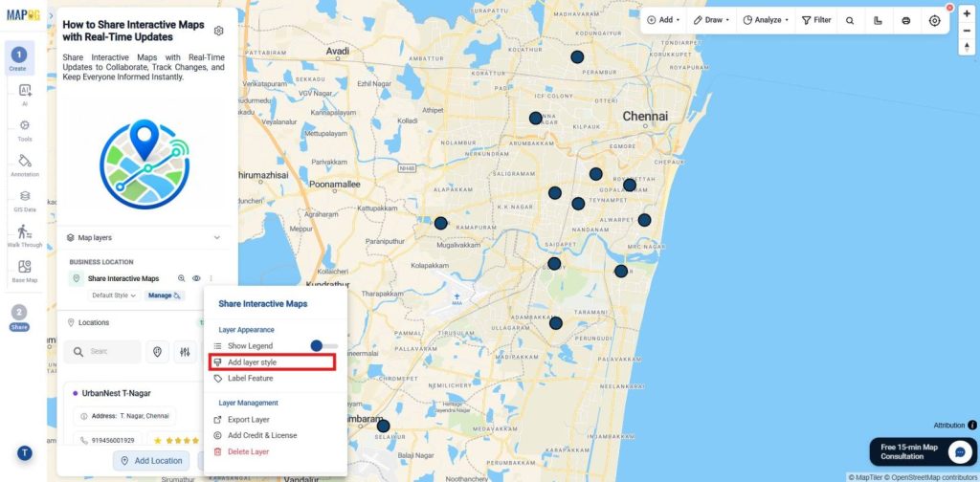Open the GIS Data sidebar item

[25, 201]
